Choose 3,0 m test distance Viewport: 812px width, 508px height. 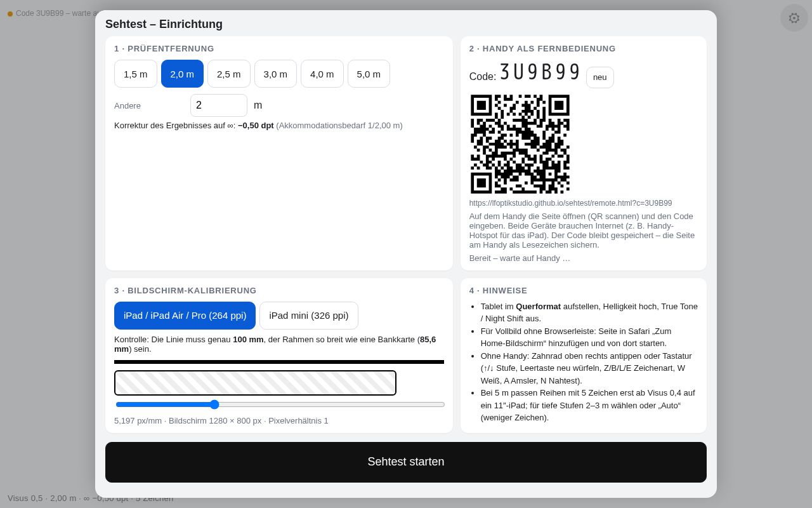(275, 74)
